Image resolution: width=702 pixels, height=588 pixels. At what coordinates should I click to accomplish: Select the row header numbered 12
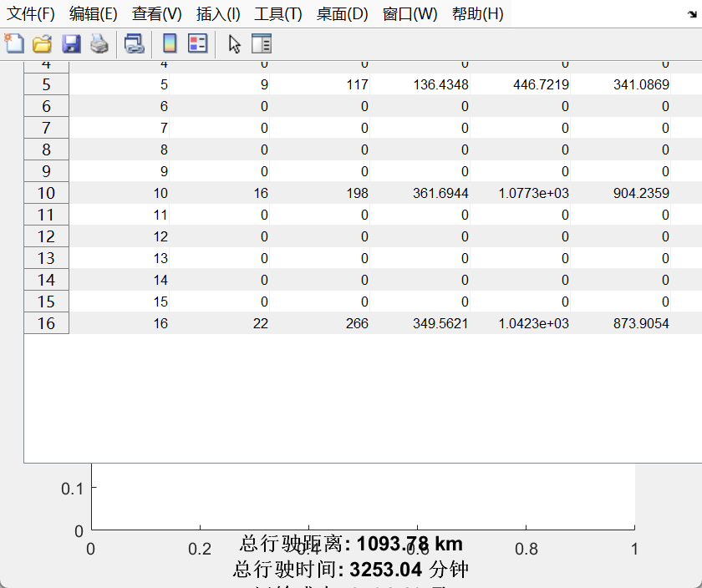tap(46, 236)
